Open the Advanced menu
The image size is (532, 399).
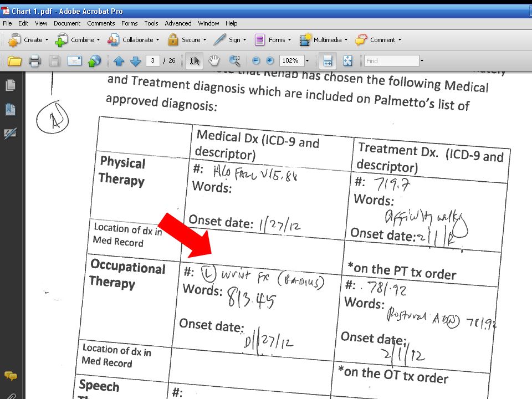[x=178, y=23]
